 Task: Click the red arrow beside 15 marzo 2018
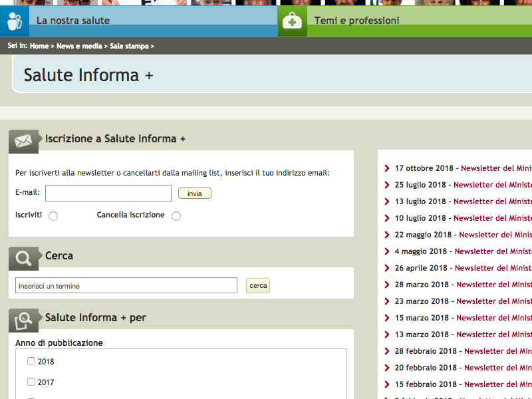[x=387, y=318]
